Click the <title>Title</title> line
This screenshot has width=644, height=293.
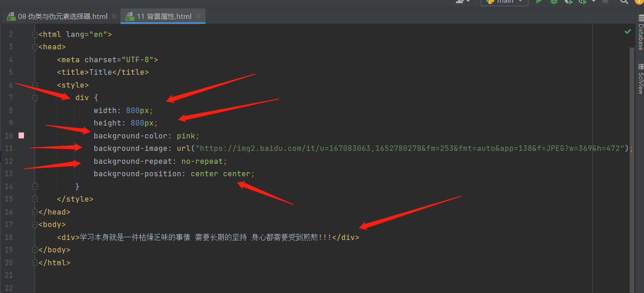pos(103,72)
